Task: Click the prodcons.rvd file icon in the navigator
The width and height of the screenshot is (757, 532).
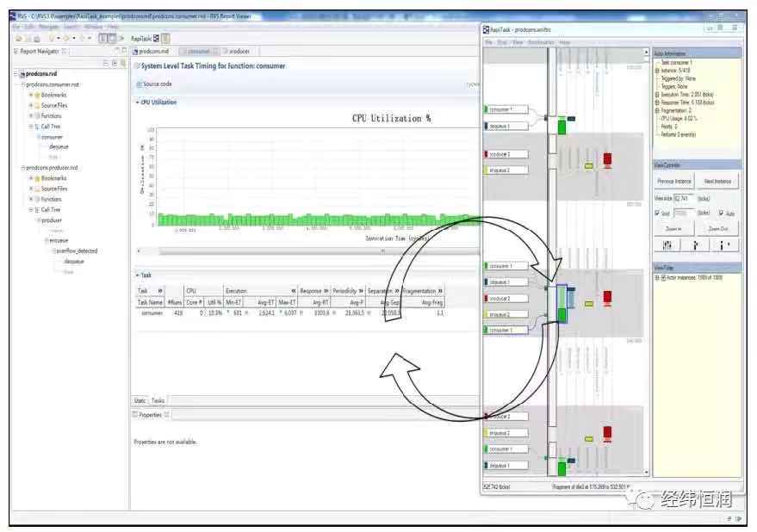Action: click(22, 74)
